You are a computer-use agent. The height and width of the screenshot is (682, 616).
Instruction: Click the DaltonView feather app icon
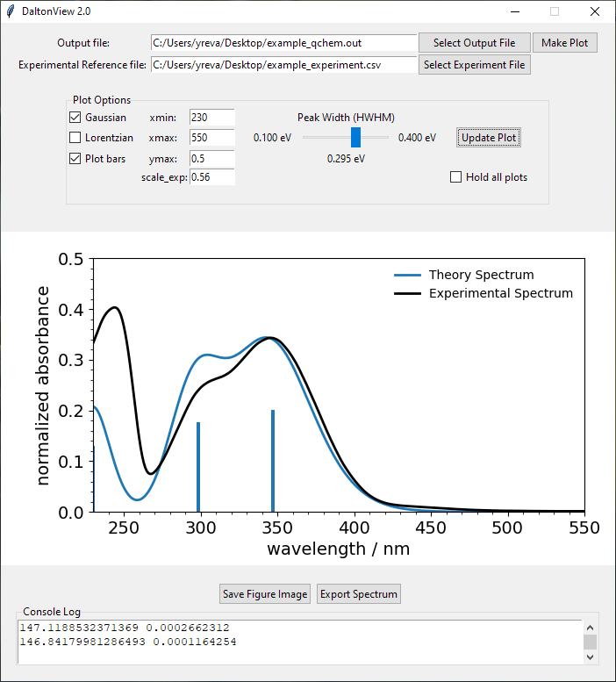11,11
